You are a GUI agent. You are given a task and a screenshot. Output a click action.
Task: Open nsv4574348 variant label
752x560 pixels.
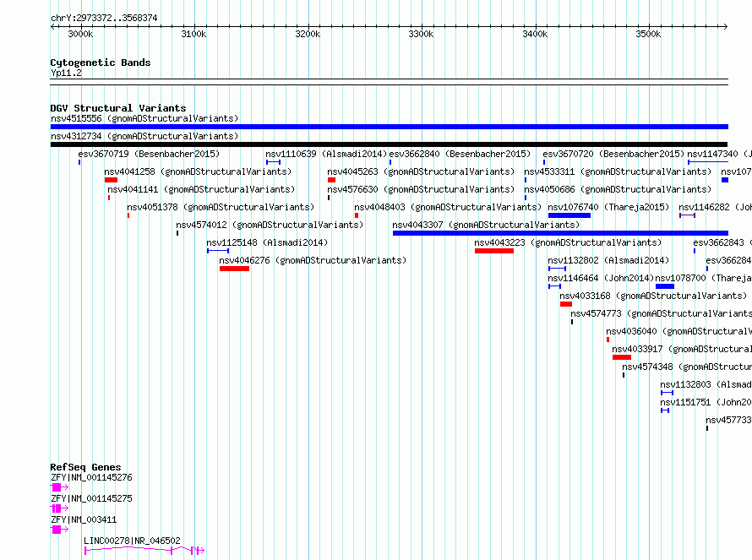[x=687, y=367]
